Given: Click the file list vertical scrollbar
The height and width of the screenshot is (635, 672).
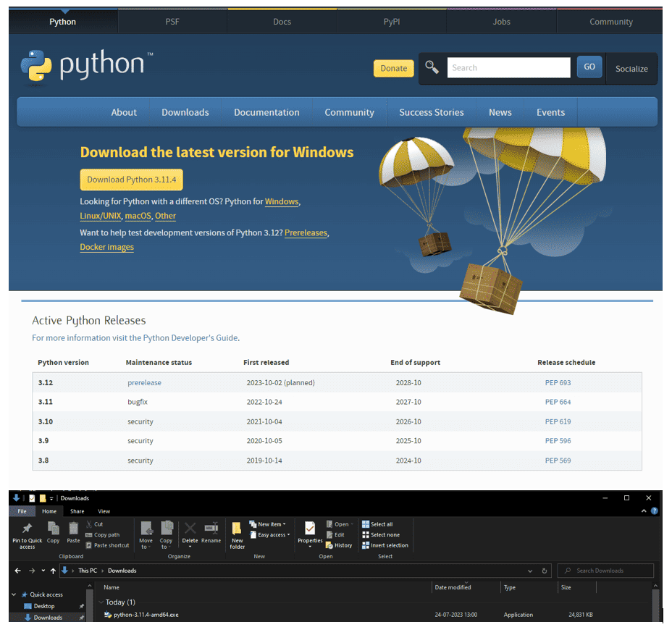Looking at the screenshot, I should coord(655,604).
